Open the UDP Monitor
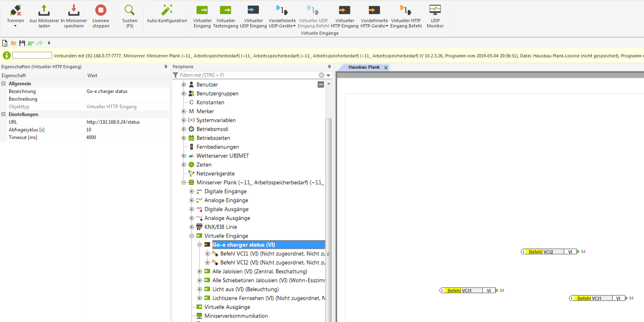The image size is (644, 322). (435, 16)
